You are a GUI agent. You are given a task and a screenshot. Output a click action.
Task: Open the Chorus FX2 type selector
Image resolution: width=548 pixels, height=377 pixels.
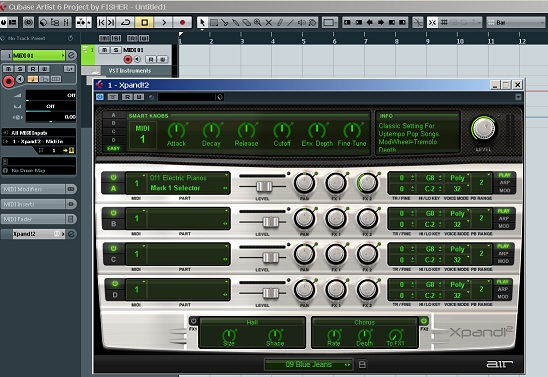(364, 322)
